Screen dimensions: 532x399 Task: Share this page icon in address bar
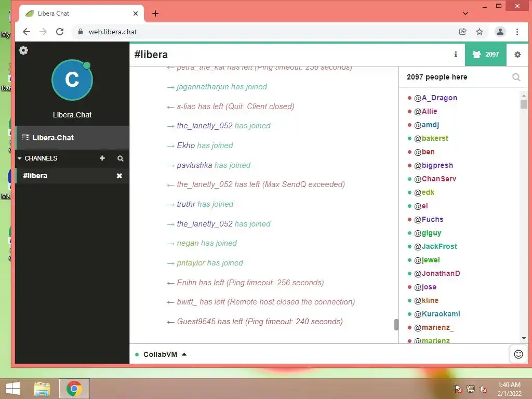(x=462, y=32)
